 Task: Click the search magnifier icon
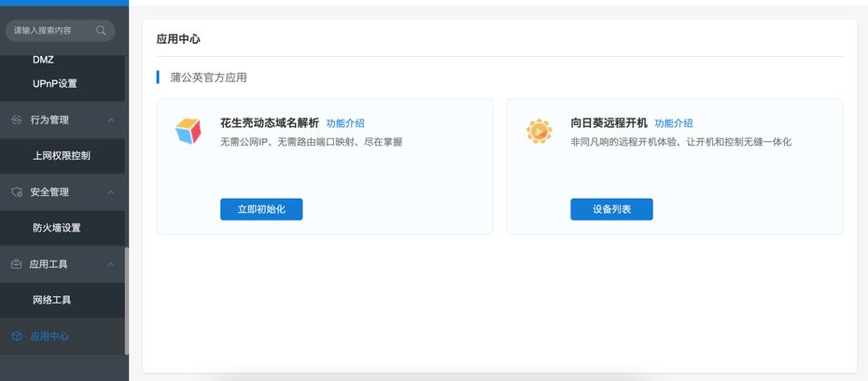[x=101, y=31]
